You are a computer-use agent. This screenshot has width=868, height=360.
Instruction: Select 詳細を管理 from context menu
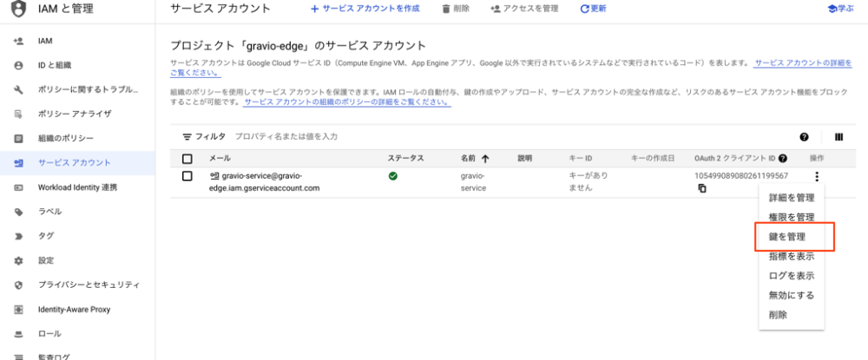pos(792,198)
